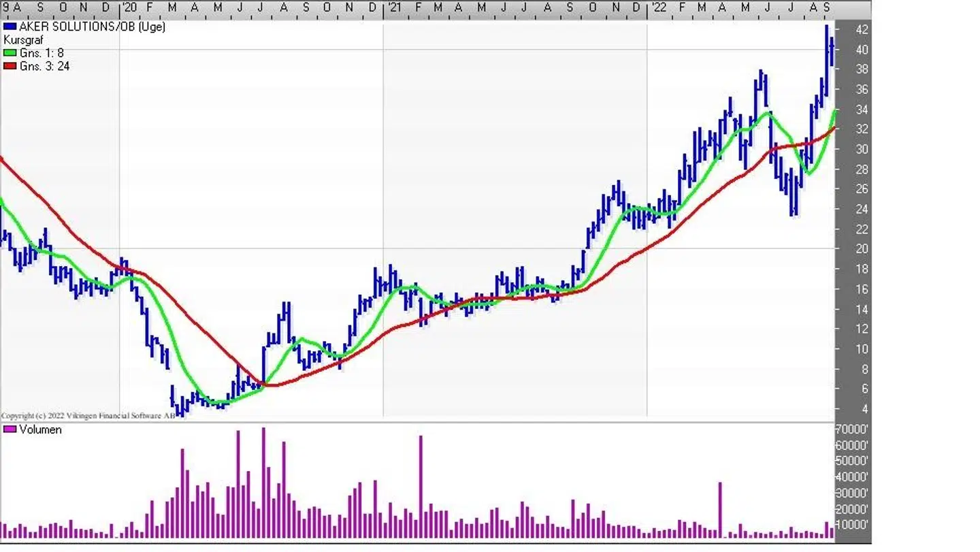This screenshot has height=552, width=980.
Task: Select the AKER SOLUTIONS/OB (Uge) title label
Action: coord(92,27)
